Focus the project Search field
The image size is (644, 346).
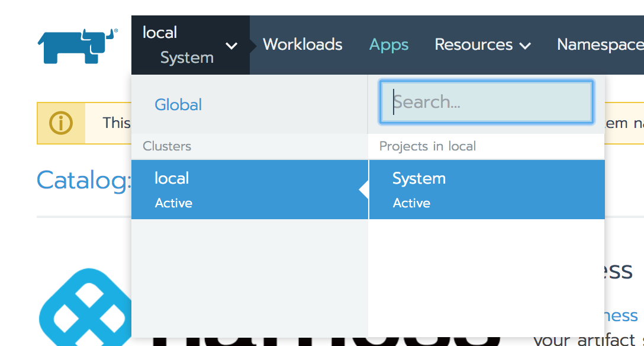(x=487, y=102)
